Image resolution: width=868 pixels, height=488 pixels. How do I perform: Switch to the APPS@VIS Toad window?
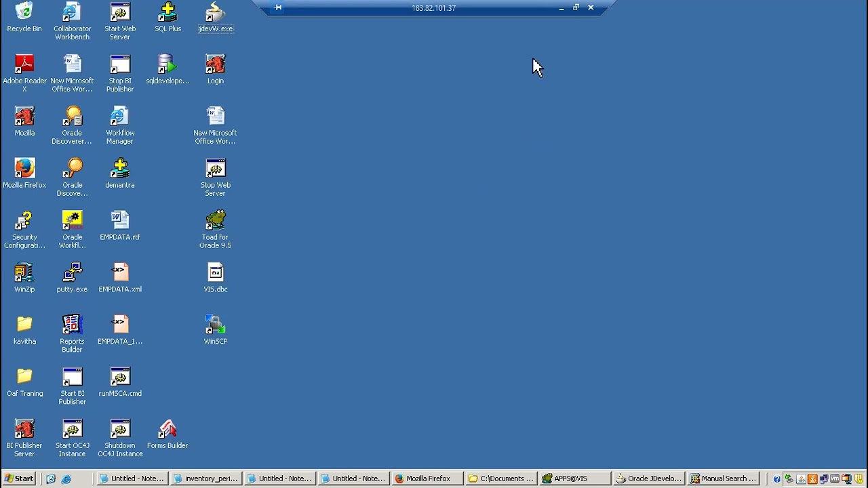[x=575, y=479]
